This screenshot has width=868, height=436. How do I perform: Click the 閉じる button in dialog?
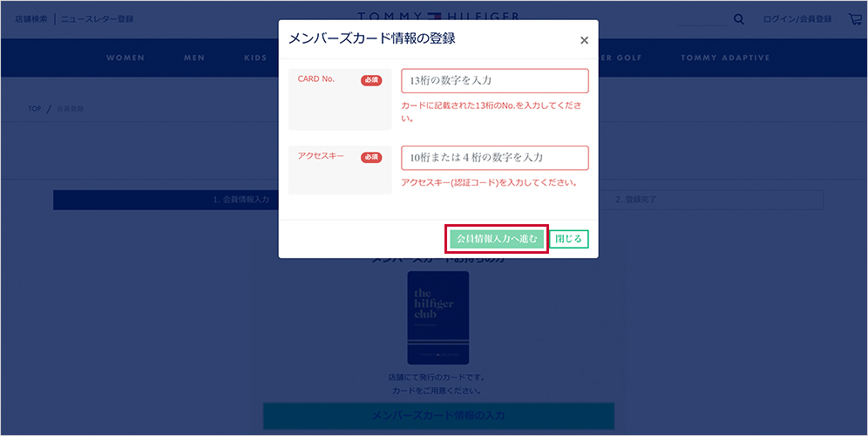click(x=568, y=239)
